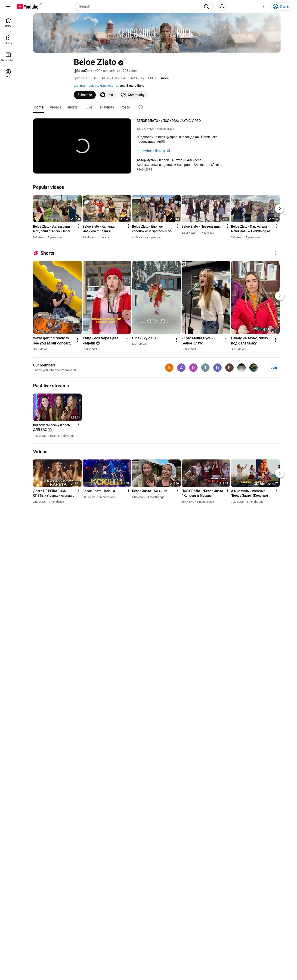
Task: Open Popular videos section heading
Action: click(48, 187)
